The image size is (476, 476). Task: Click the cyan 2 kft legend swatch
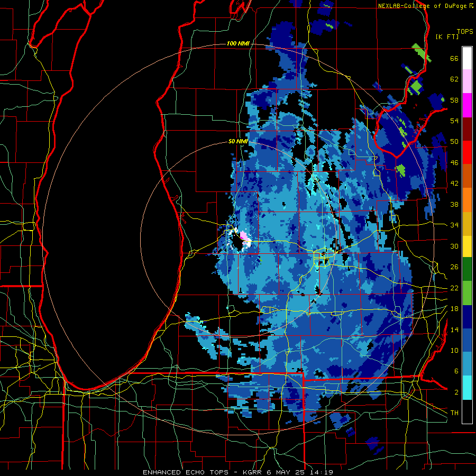coord(467,388)
